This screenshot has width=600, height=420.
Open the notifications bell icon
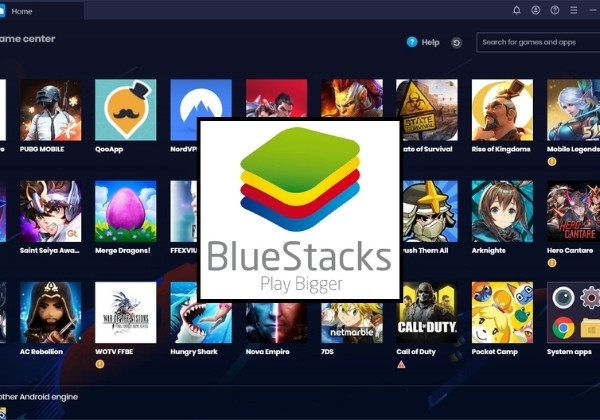coord(517,10)
